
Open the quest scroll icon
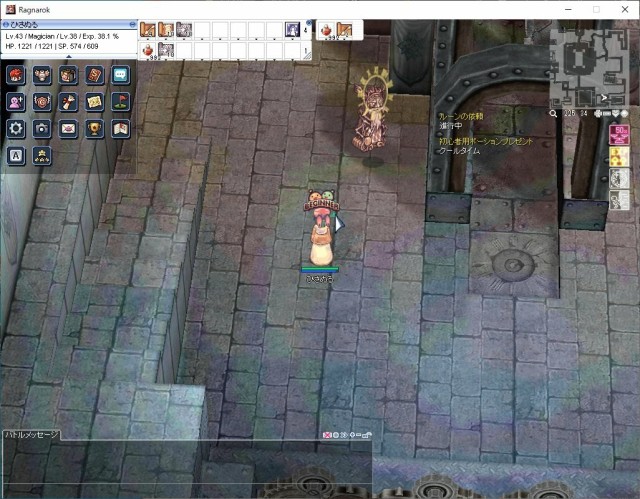[x=68, y=102]
